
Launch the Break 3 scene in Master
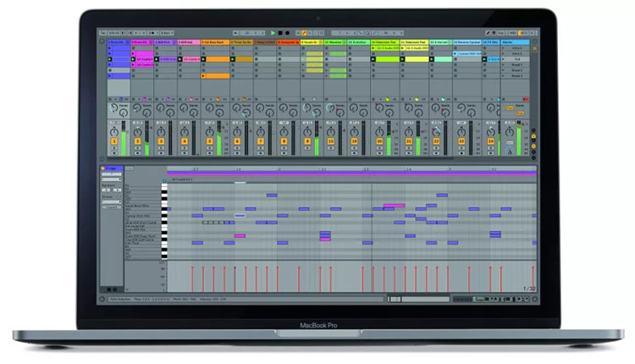(x=503, y=75)
